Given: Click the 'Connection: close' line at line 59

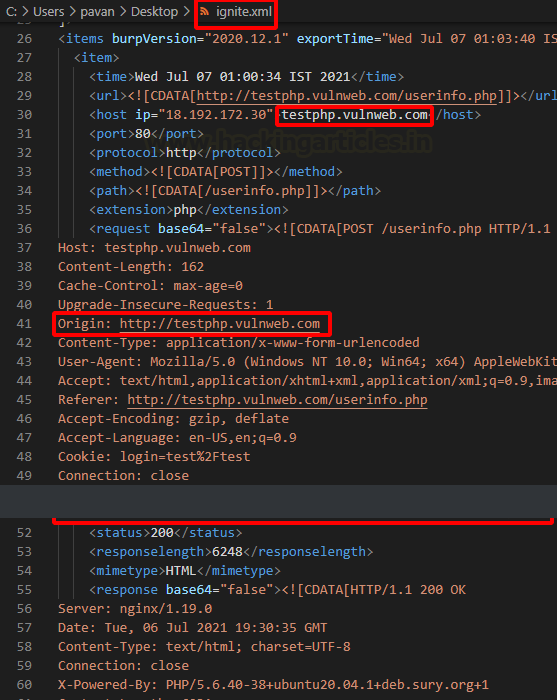Looking at the screenshot, I should [x=124, y=666].
